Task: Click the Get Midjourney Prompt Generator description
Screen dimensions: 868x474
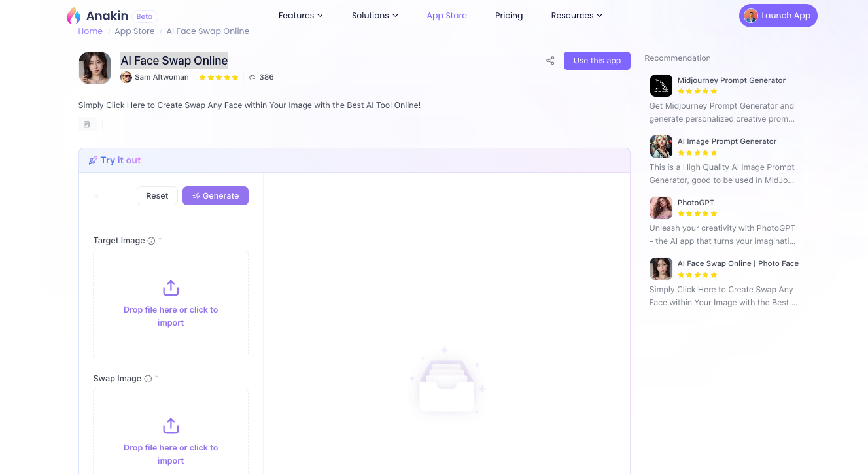Action: (722, 112)
